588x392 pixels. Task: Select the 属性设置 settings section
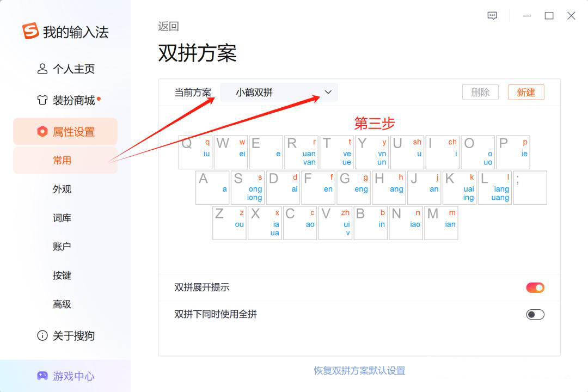point(65,132)
